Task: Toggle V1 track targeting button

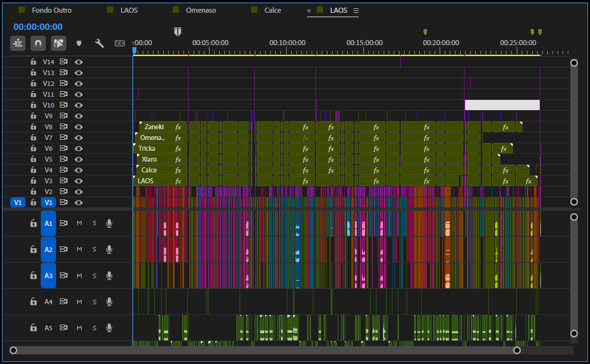Action: (x=48, y=202)
